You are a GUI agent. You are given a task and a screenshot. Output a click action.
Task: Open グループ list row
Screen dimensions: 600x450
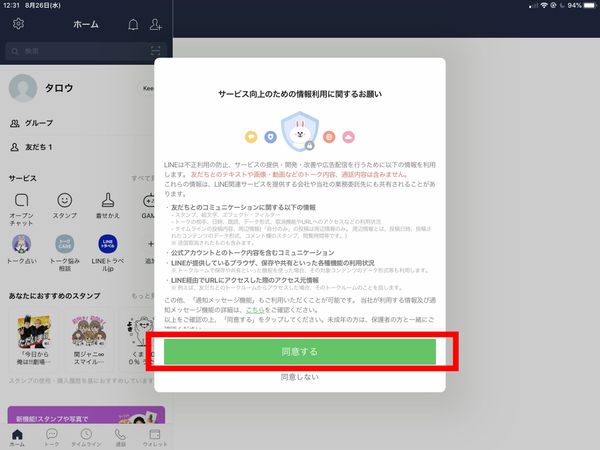click(81, 123)
